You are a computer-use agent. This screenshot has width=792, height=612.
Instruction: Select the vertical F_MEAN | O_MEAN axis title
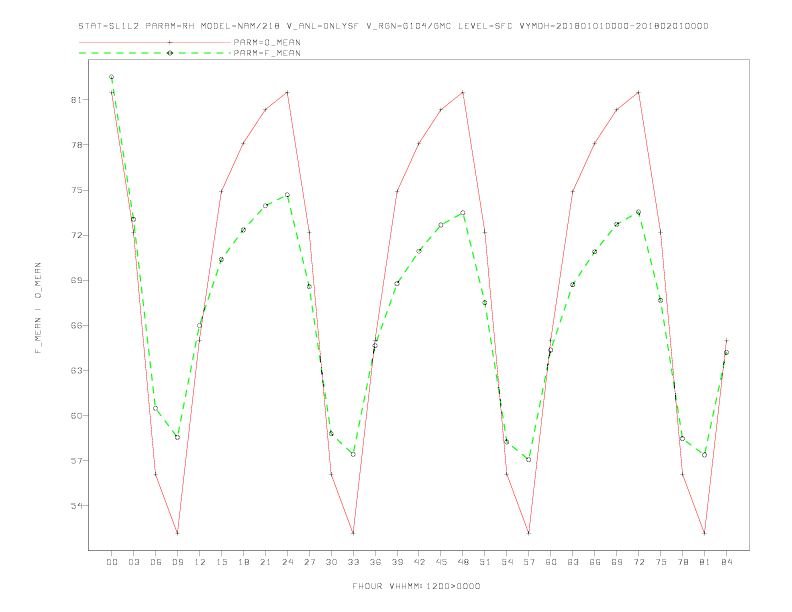click(x=38, y=308)
